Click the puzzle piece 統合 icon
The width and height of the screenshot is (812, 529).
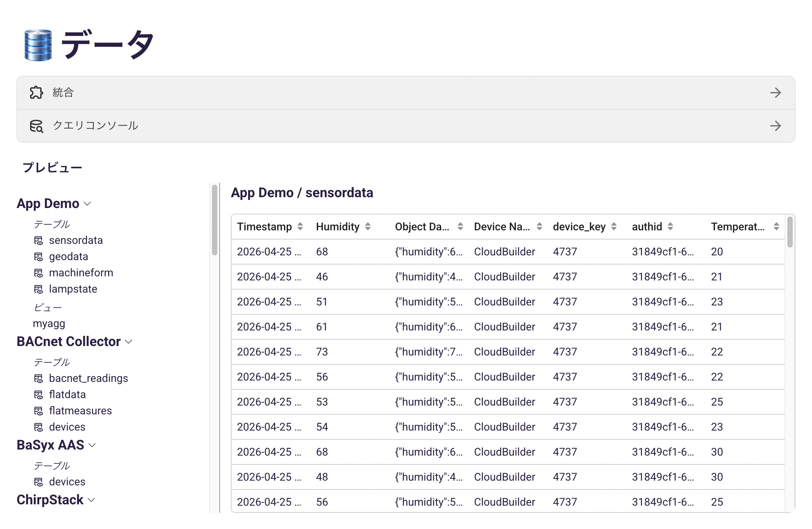point(36,92)
